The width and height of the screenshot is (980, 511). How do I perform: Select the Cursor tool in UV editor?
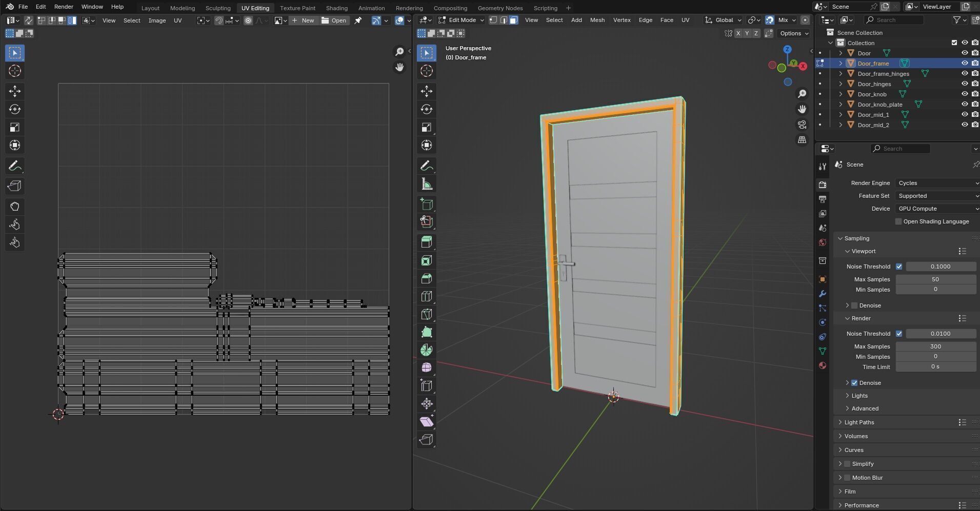14,71
